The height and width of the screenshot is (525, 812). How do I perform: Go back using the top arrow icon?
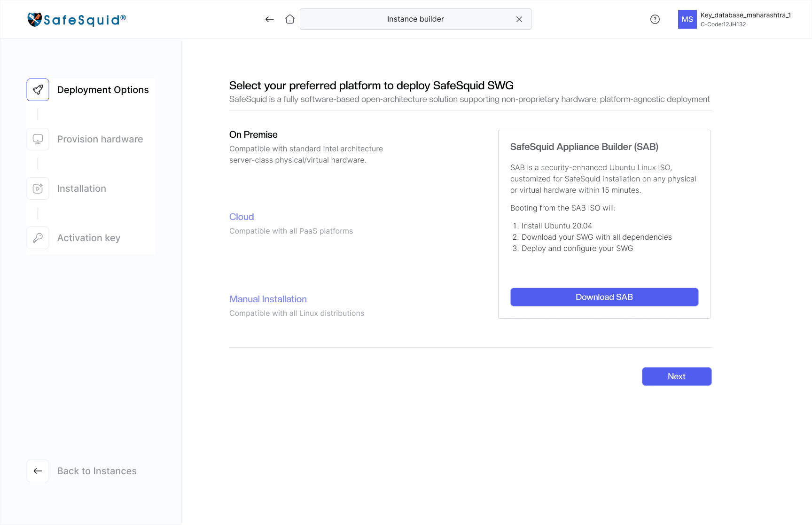(x=269, y=19)
